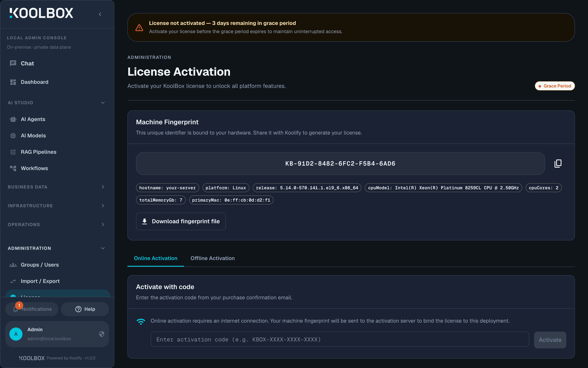588x368 pixels.
Task: Click the totalMemoryGb: 7 chip
Action: tap(161, 200)
